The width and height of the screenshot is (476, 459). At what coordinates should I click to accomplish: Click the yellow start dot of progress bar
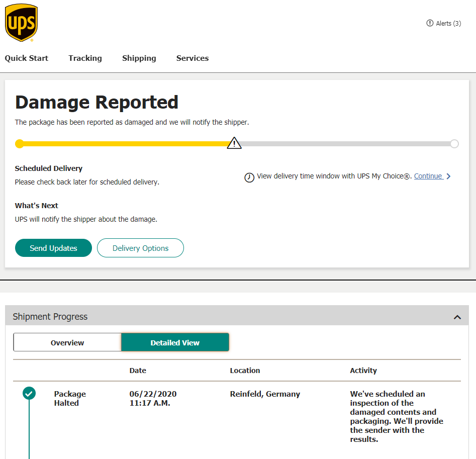point(20,144)
